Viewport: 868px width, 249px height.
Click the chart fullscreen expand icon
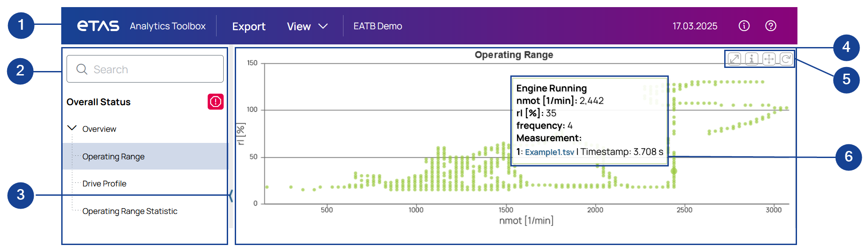[x=734, y=59]
